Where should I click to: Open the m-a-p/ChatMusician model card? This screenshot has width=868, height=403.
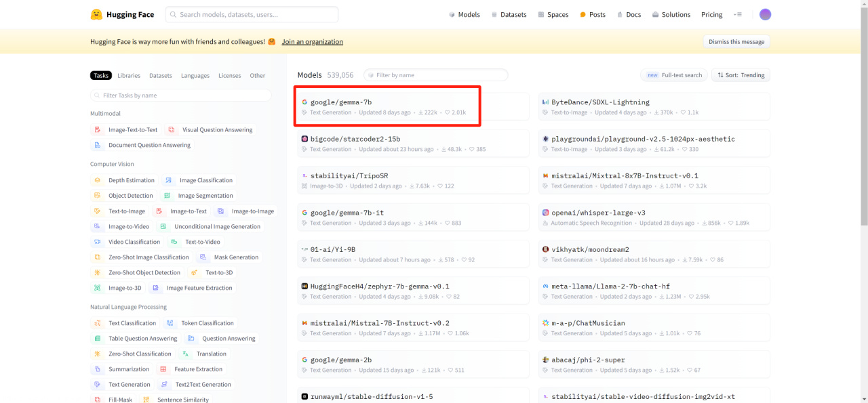pos(654,328)
